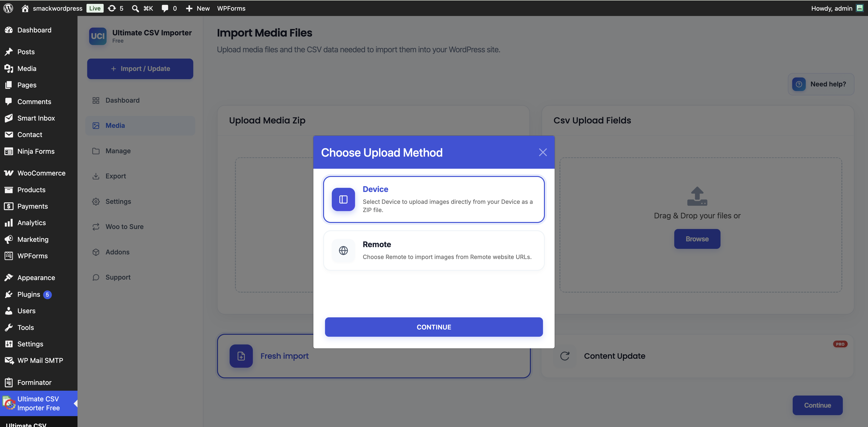
Task: Open the comments bubble icon in admin bar
Action: click(165, 8)
